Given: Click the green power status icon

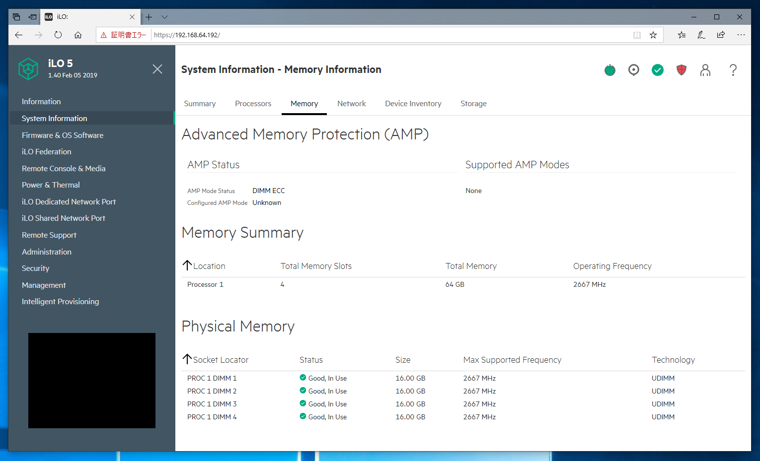Looking at the screenshot, I should pos(610,70).
